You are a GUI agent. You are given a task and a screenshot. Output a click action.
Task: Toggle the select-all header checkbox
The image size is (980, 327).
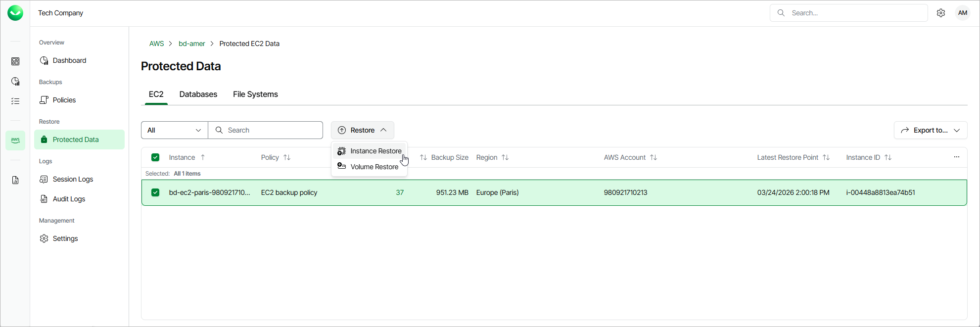(155, 157)
